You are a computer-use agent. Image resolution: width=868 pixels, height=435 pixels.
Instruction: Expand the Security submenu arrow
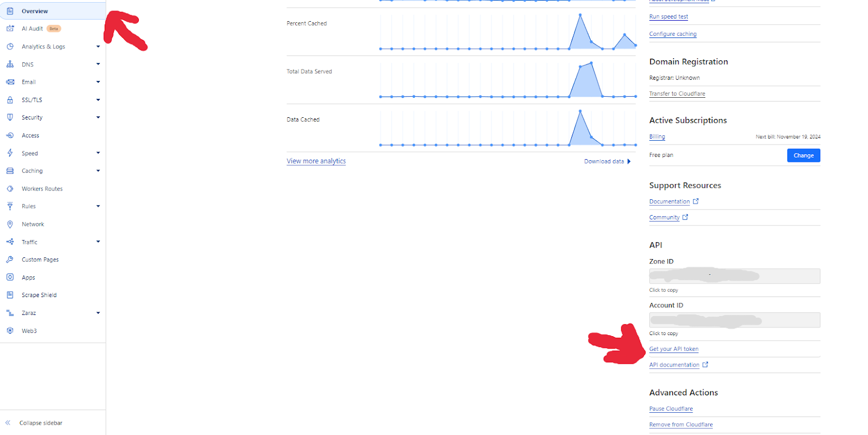point(98,117)
